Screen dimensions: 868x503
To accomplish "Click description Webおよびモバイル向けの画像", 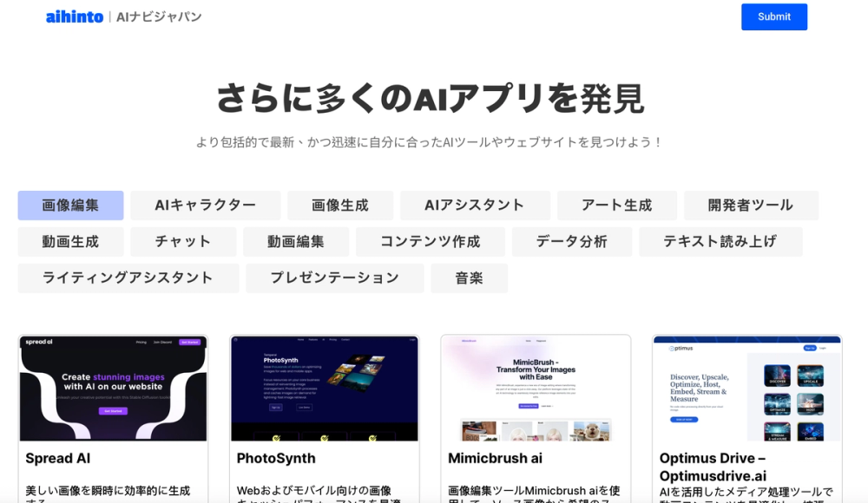I will [314, 491].
